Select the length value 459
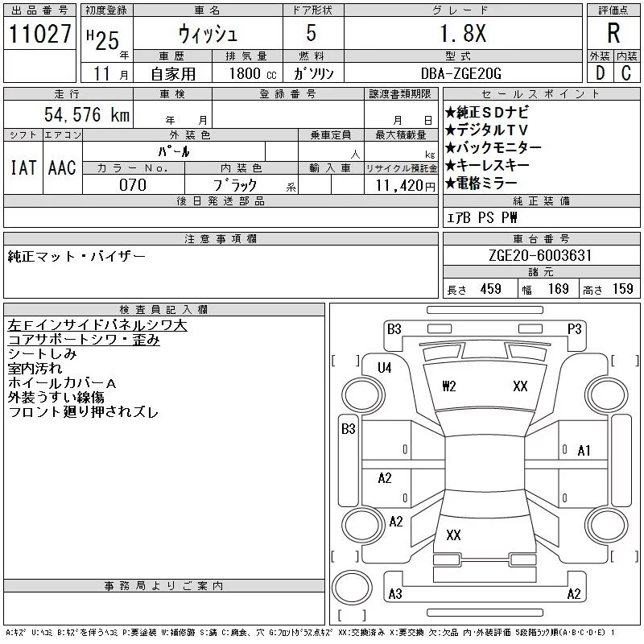This screenshot has width=644, height=644. [x=491, y=289]
